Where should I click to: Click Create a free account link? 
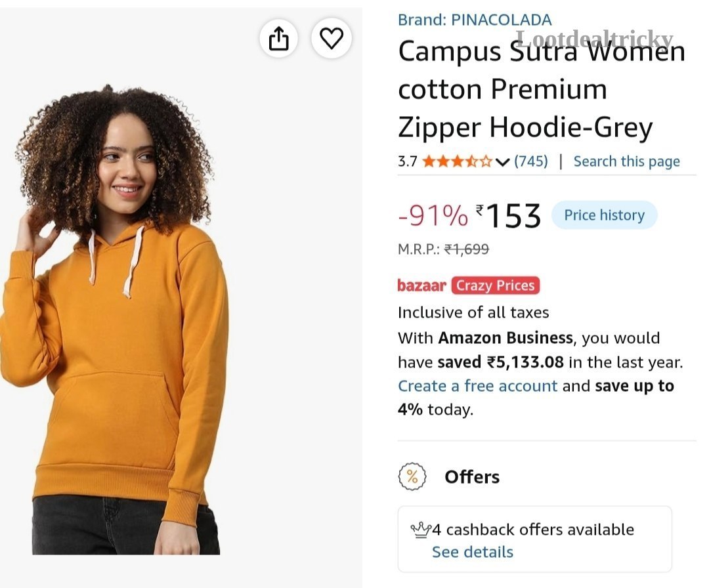pyautogui.click(x=477, y=386)
